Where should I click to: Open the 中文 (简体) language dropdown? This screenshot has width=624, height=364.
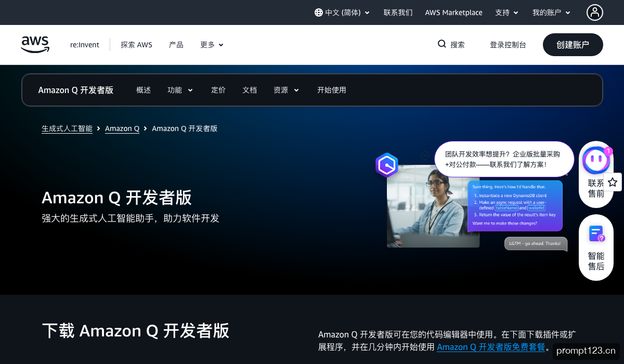(x=342, y=12)
